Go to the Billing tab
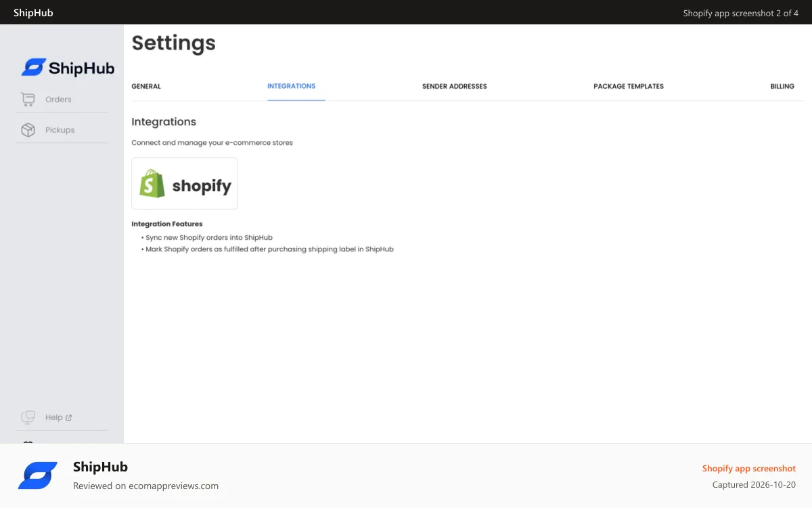The height and width of the screenshot is (508, 812). (782, 87)
